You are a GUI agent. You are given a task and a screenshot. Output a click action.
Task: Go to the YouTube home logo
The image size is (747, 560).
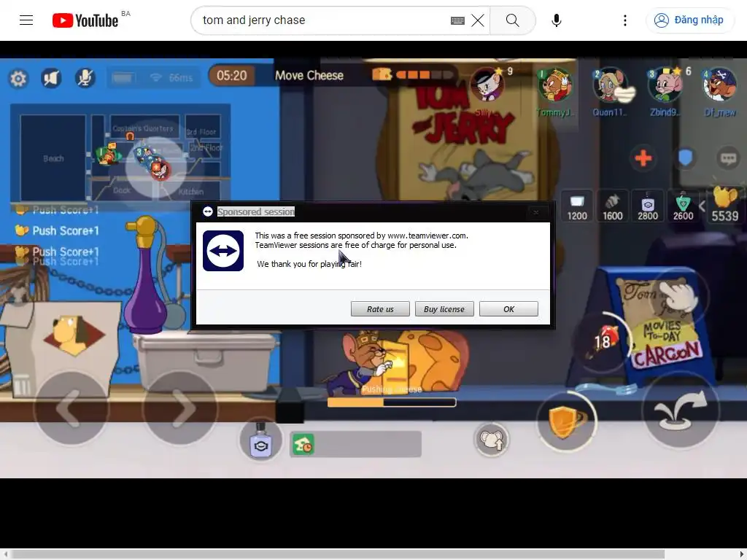coord(85,20)
